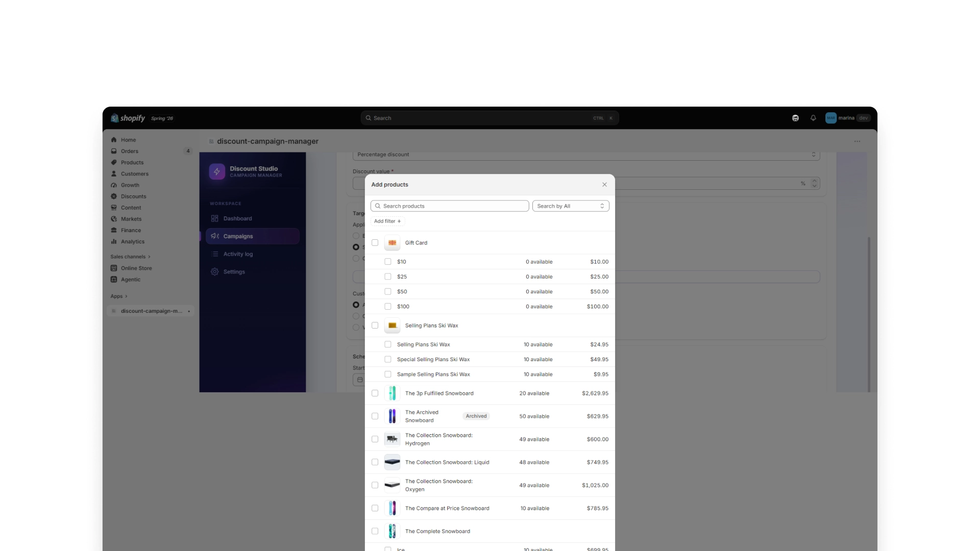Screen dimensions: 980x551
Task: Close the Add products dialog
Action: point(604,185)
